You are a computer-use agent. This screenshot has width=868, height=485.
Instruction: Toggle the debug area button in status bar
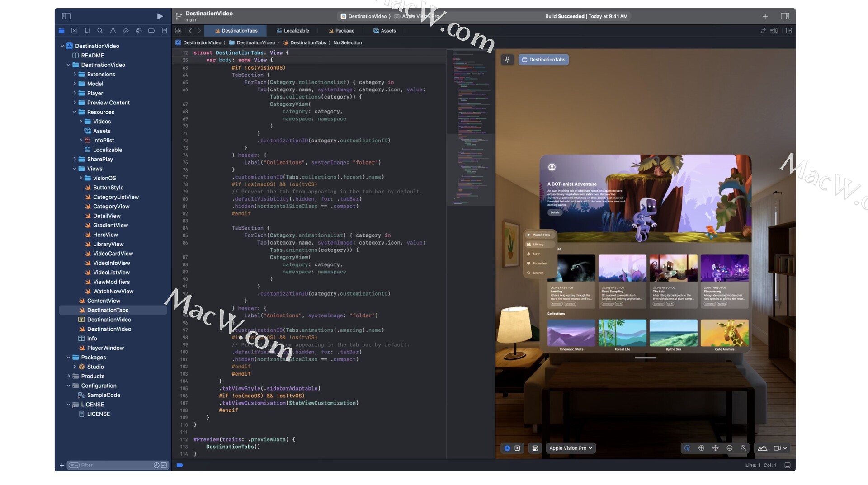[x=788, y=465]
